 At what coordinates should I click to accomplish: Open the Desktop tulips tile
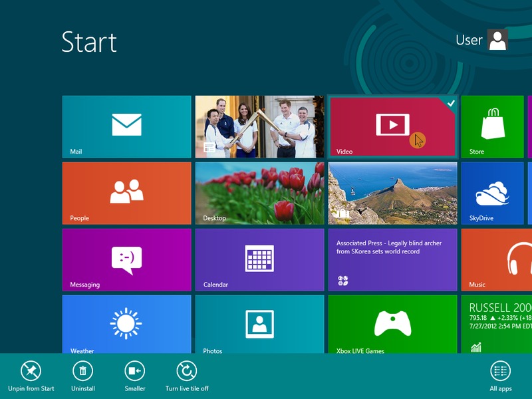click(x=259, y=193)
